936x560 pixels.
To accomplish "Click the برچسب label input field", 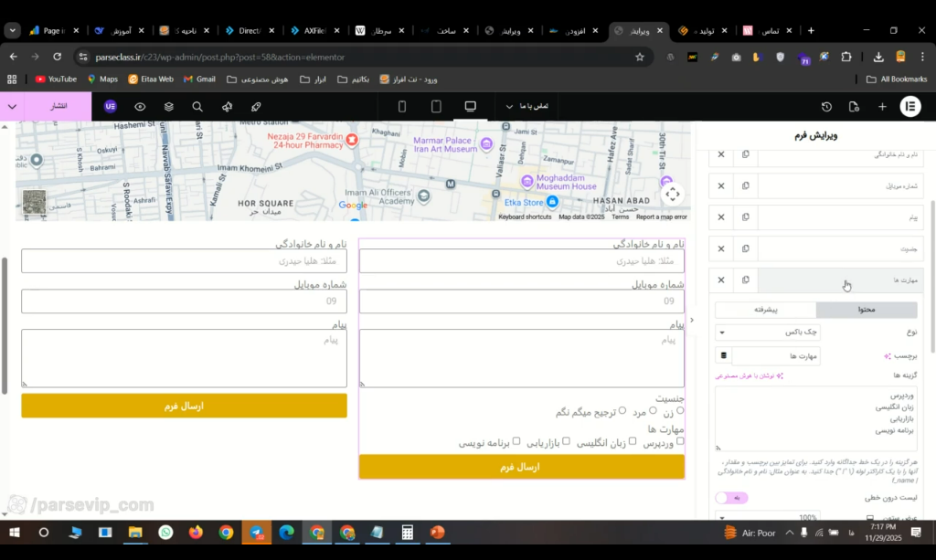I will pyautogui.click(x=776, y=356).
